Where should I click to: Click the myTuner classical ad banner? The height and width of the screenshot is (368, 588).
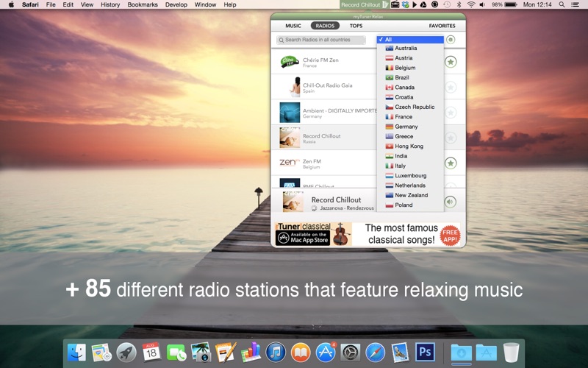(x=367, y=234)
